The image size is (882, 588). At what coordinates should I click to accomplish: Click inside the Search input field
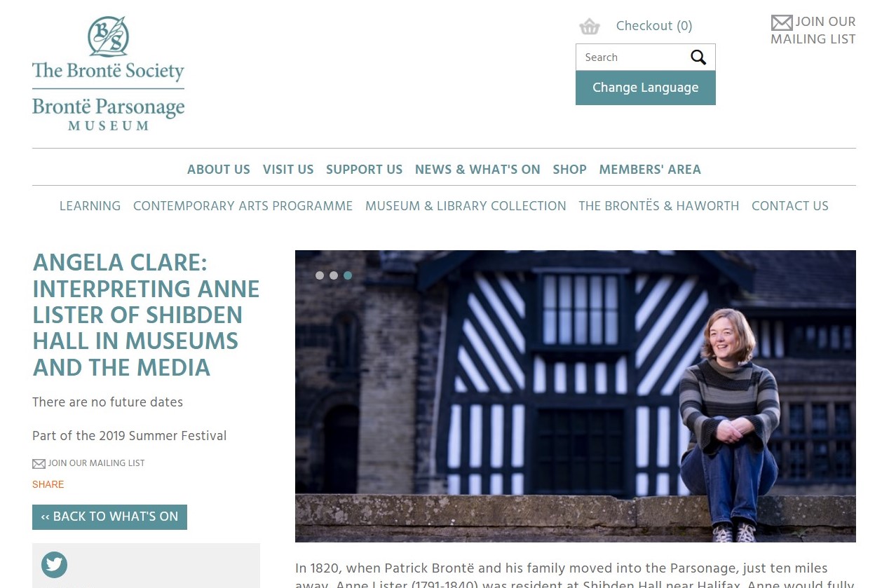pos(631,57)
